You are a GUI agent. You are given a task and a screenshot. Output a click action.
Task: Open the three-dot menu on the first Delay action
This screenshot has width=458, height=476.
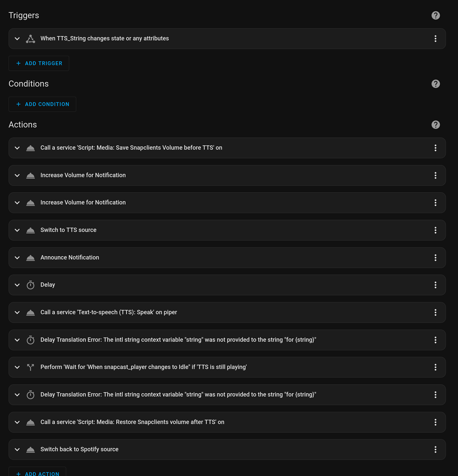(x=435, y=285)
